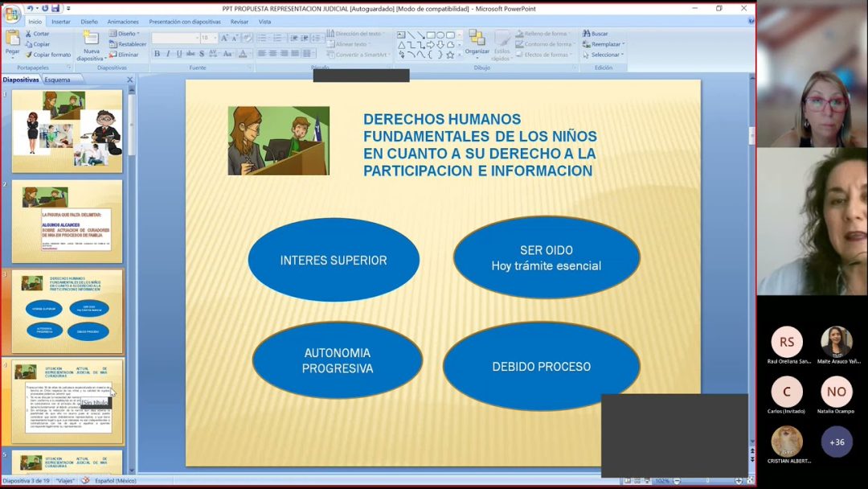The width and height of the screenshot is (868, 489).
Task: Toggle justify text alignment
Action: (294, 54)
